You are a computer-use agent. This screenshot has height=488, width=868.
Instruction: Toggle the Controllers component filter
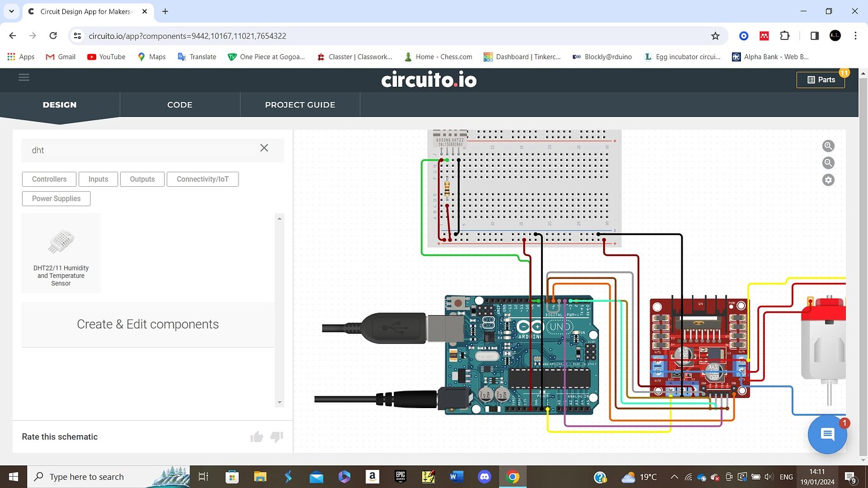(x=49, y=179)
